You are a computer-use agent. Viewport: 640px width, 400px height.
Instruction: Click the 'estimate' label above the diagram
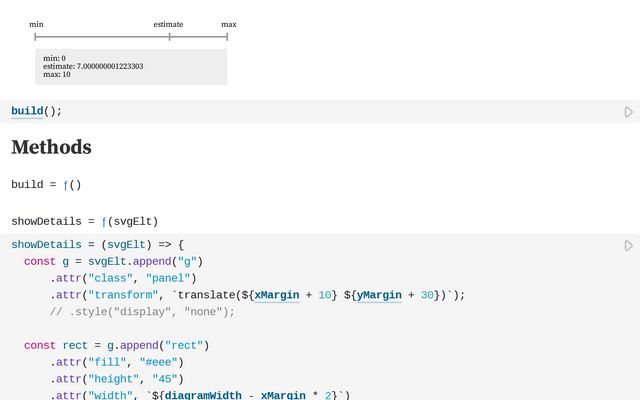[x=168, y=24]
